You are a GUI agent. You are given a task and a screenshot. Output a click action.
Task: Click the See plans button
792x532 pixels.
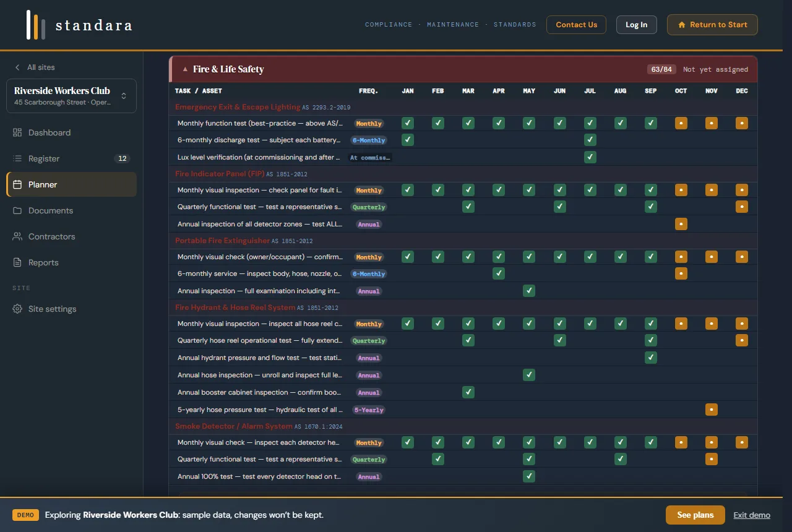tap(695, 515)
